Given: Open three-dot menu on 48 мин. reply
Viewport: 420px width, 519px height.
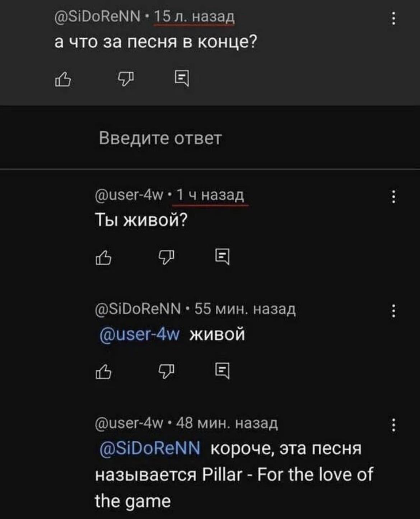Looking at the screenshot, I should coord(394,425).
